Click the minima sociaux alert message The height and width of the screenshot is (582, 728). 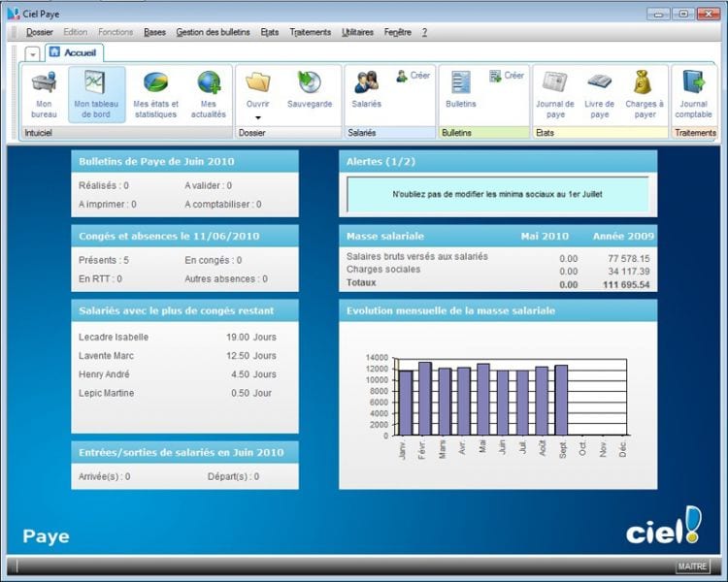(497, 194)
